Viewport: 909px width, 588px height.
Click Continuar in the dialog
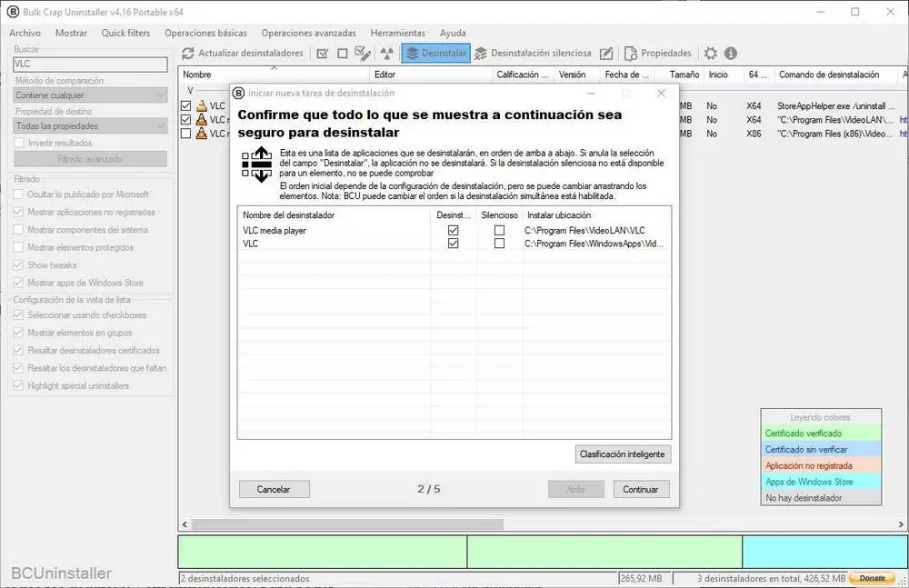(x=641, y=490)
